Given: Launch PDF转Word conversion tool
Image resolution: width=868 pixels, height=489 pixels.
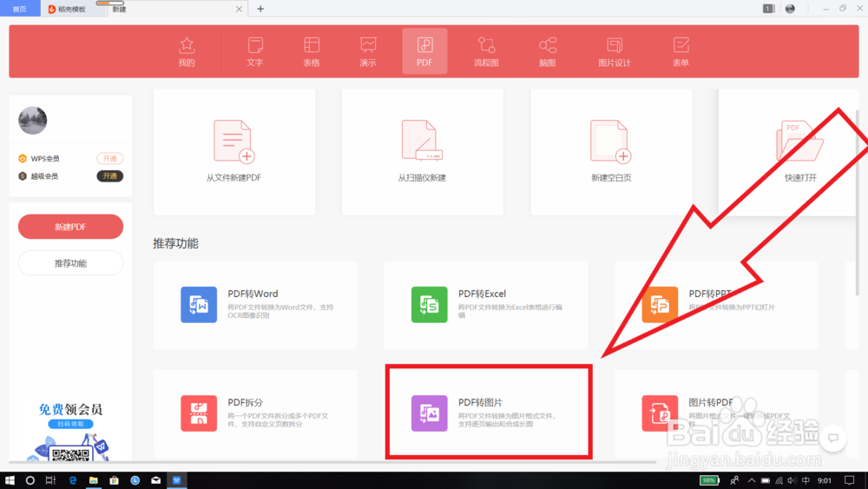Looking at the screenshot, I should point(255,305).
